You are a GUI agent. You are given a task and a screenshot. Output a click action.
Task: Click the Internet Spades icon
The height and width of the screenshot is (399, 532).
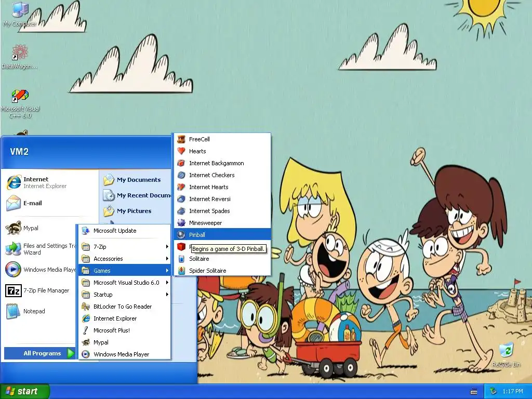pos(181,211)
